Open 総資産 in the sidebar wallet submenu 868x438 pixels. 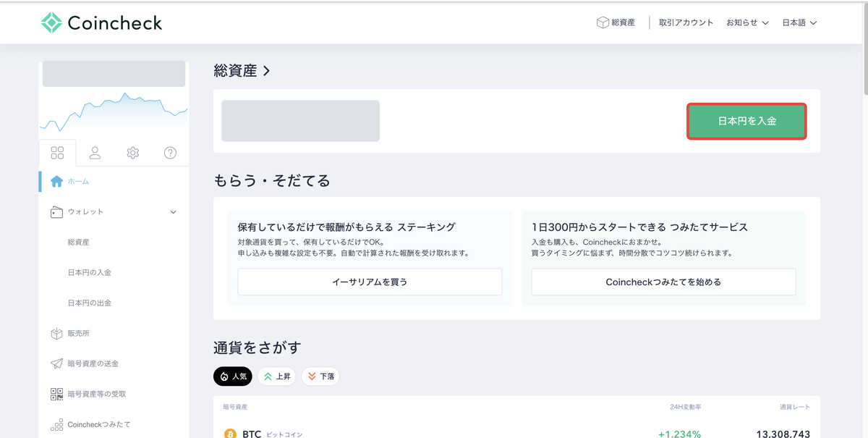[x=79, y=243]
